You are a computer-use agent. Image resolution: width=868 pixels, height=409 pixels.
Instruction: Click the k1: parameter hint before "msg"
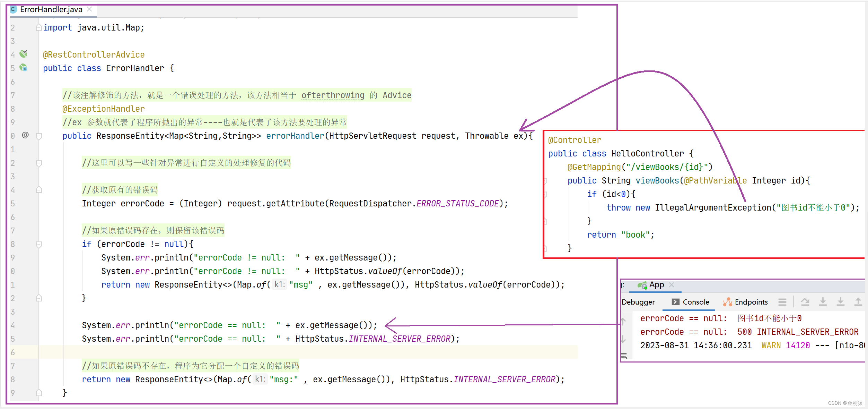pos(279,284)
